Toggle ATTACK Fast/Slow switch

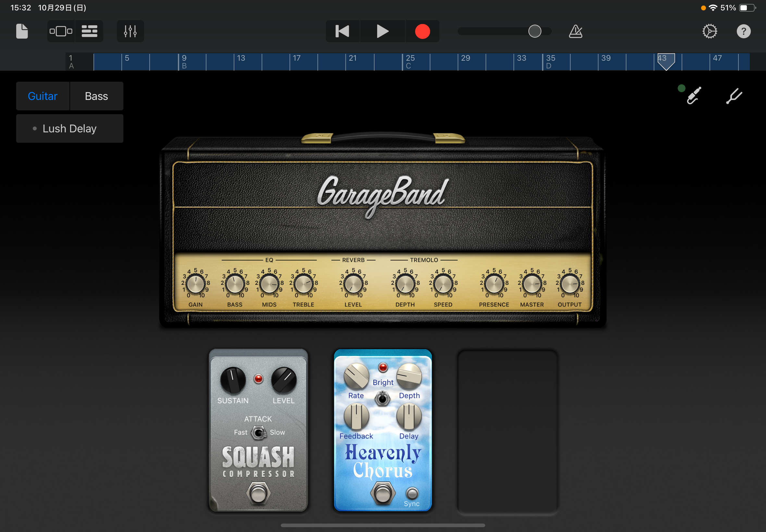click(x=258, y=433)
